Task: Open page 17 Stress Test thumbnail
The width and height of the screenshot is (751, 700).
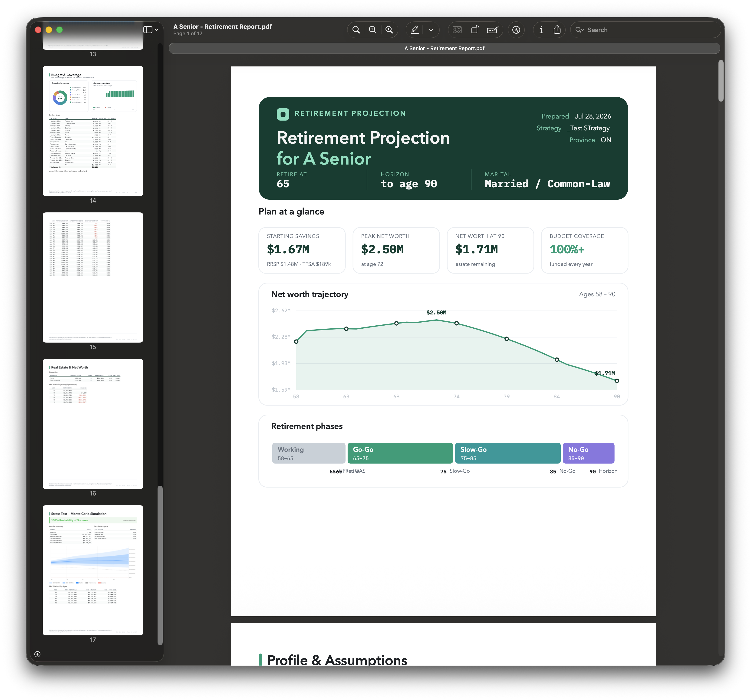Action: click(93, 570)
